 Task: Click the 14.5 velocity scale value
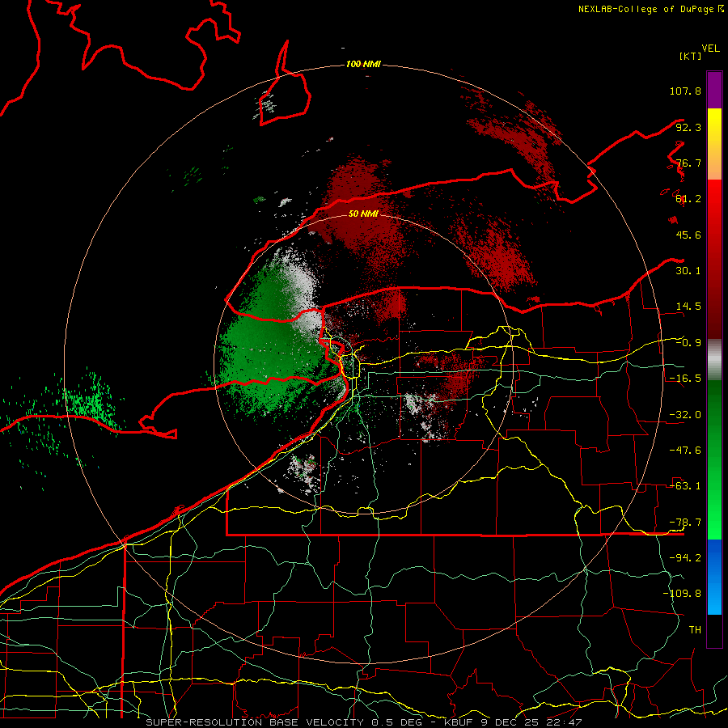point(688,307)
